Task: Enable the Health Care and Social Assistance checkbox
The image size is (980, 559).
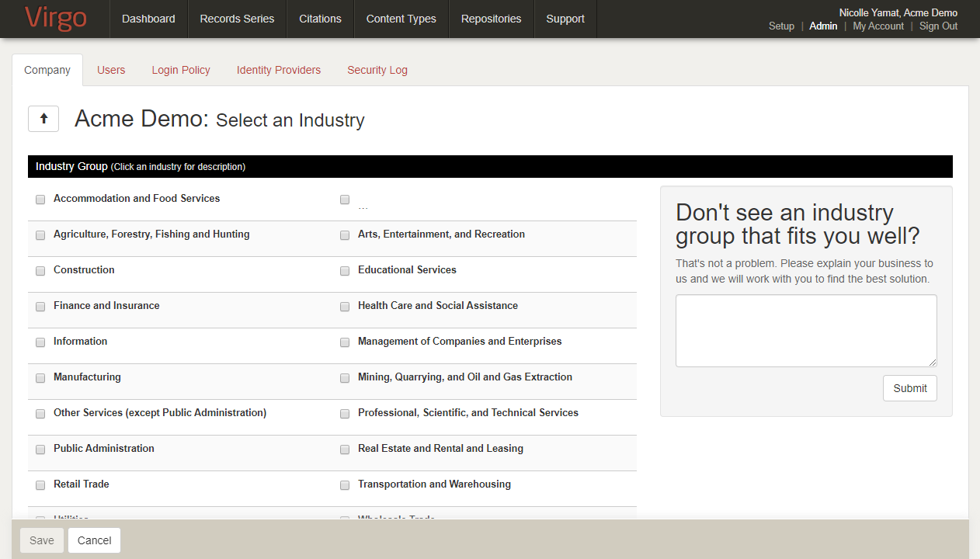Action: click(345, 307)
